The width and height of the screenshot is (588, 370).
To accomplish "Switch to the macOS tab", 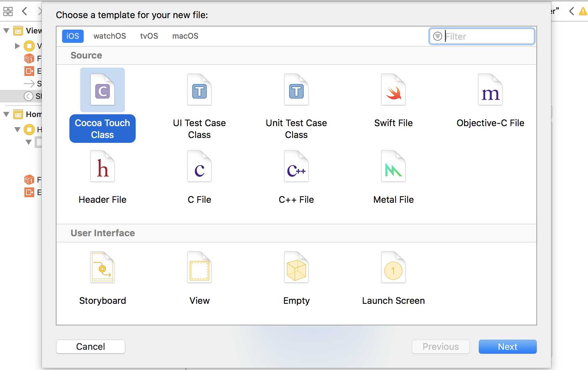I will coord(186,36).
